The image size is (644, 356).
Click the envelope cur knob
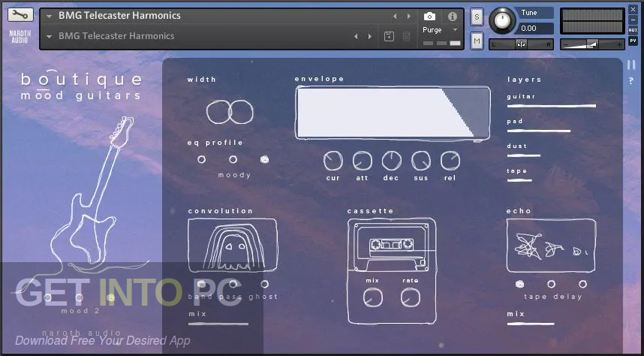point(333,161)
